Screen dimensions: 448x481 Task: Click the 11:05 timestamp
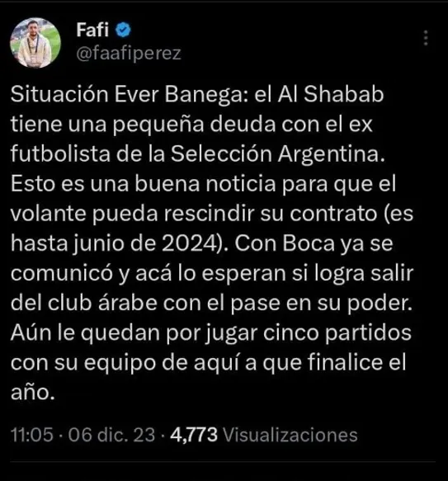[x=32, y=435]
